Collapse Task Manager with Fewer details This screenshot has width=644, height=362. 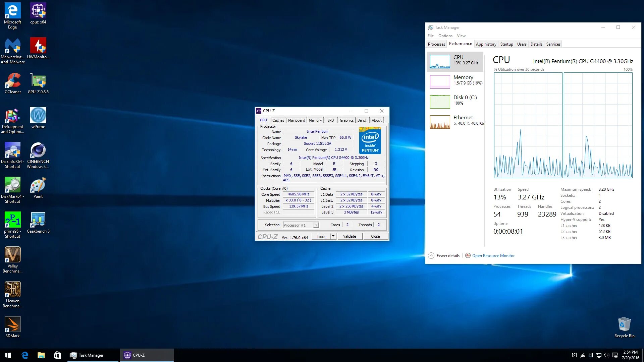444,256
